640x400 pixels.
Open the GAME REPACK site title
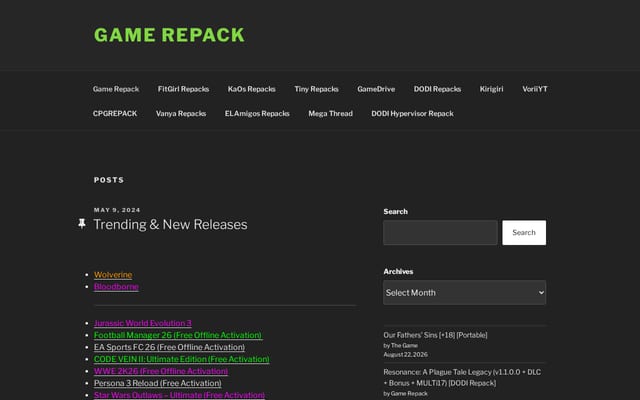click(169, 35)
